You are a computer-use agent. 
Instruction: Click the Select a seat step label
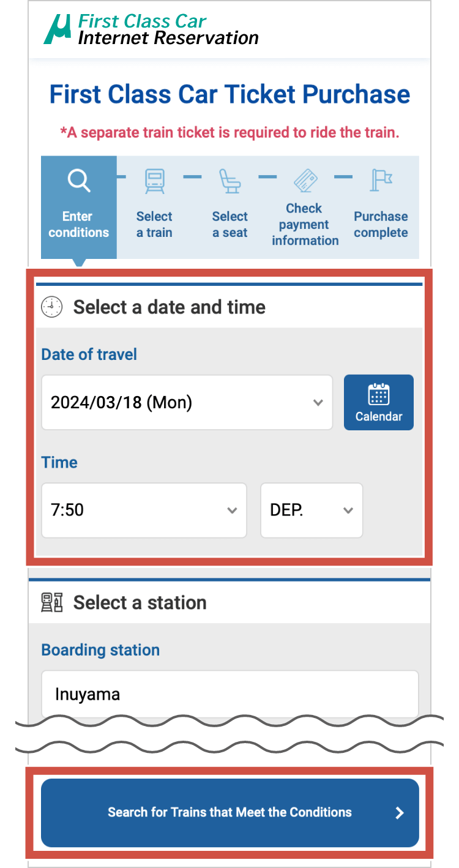click(230, 225)
